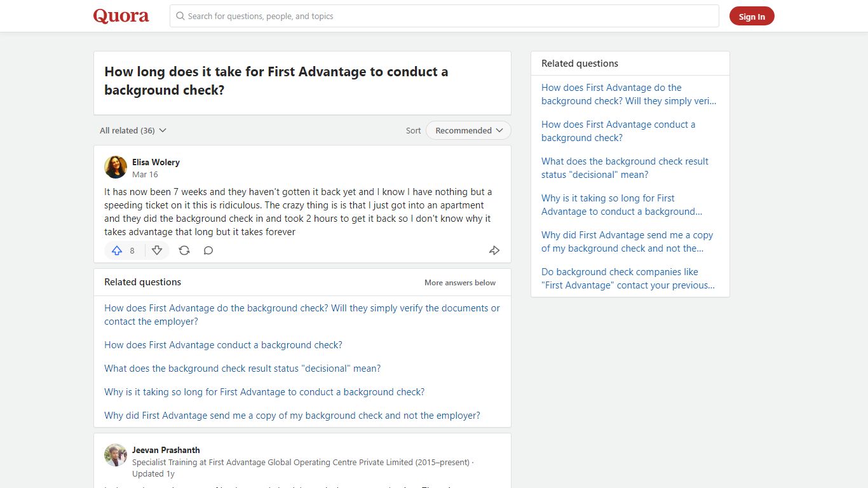Screen dimensions: 868x488
Task: Click the Updated 1y timestamp
Action: click(x=153, y=473)
